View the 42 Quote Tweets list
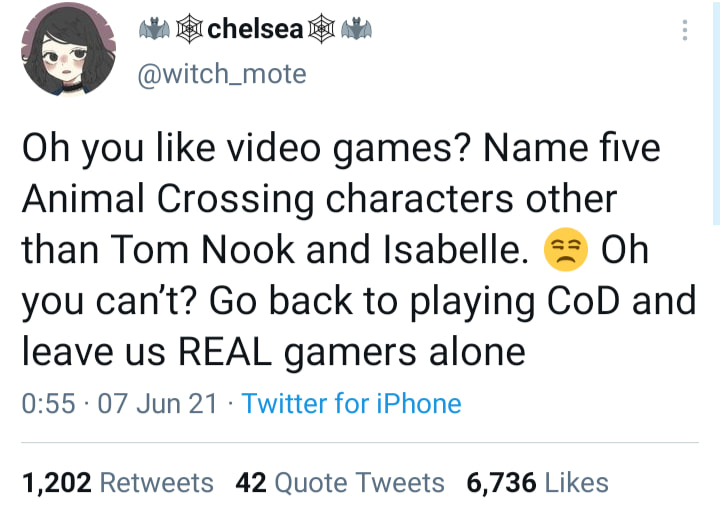 tap(340, 483)
